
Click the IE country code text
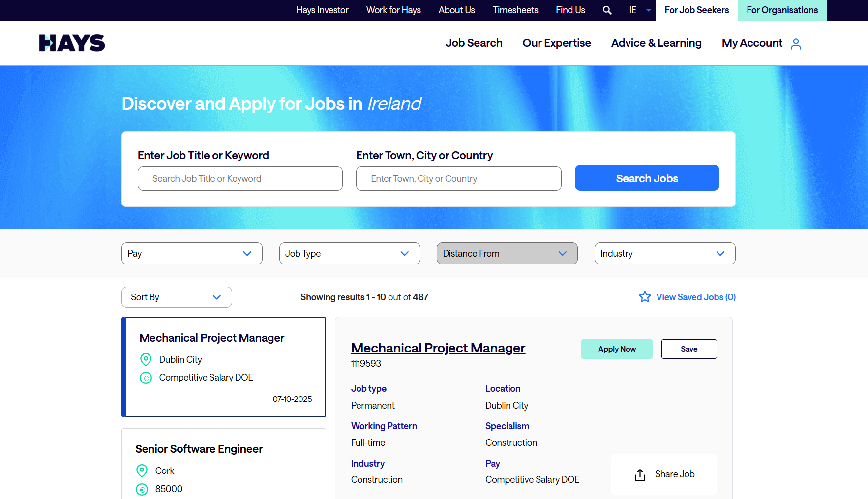[x=632, y=10]
